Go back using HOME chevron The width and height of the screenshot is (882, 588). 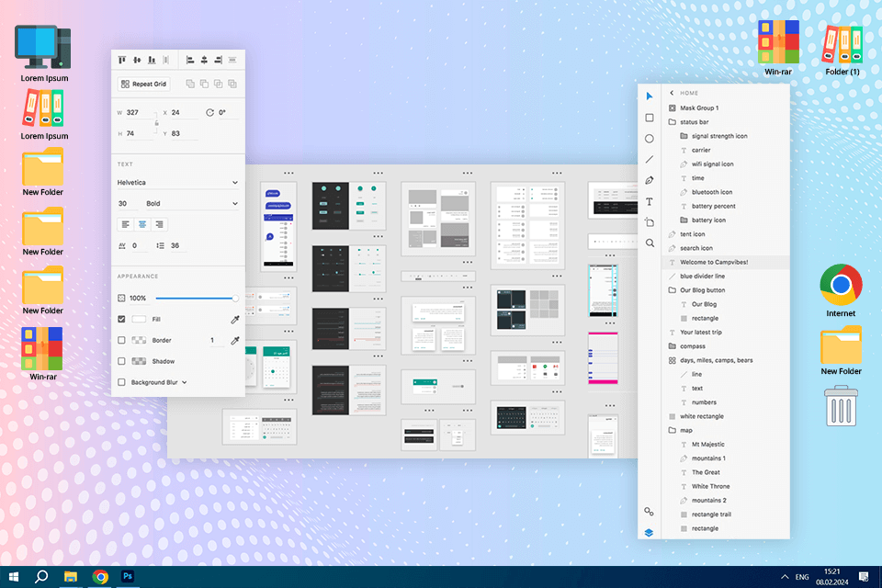point(672,93)
